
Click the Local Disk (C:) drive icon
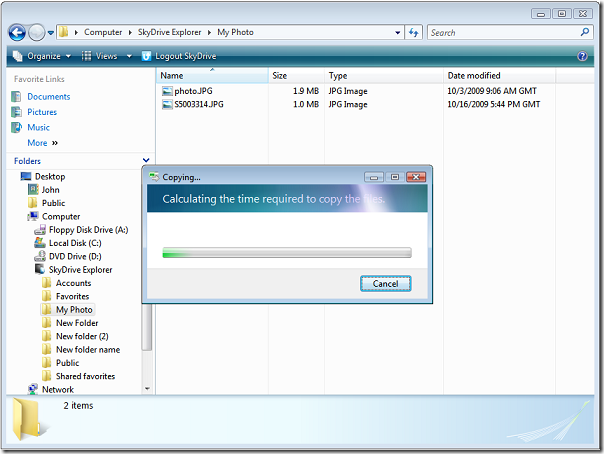(40, 243)
